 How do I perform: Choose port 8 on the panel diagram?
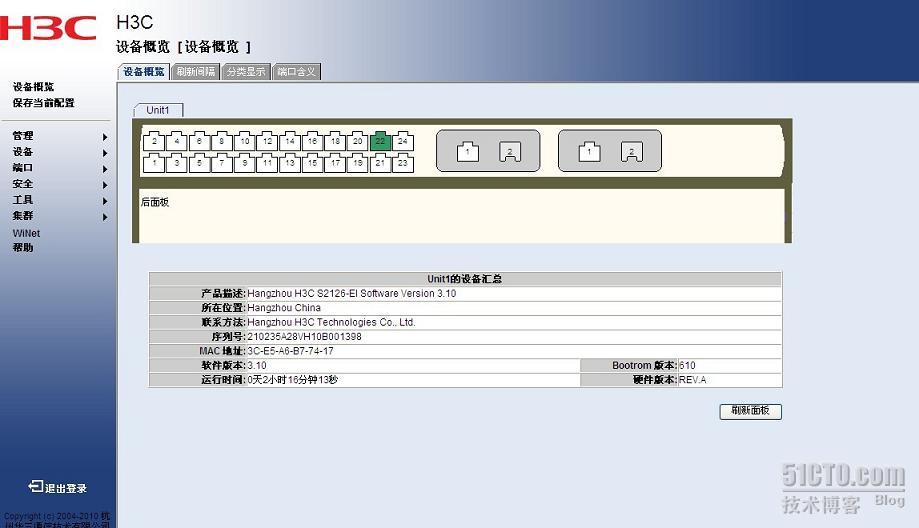point(222,141)
